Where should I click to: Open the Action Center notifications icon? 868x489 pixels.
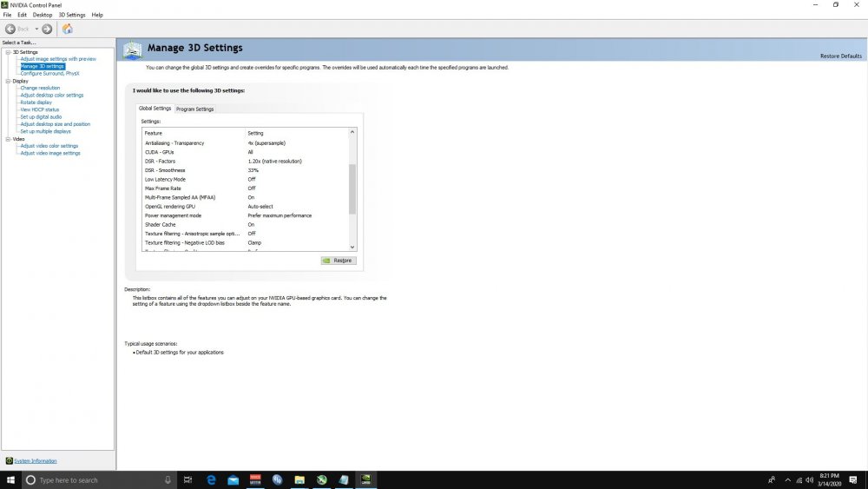coord(853,480)
